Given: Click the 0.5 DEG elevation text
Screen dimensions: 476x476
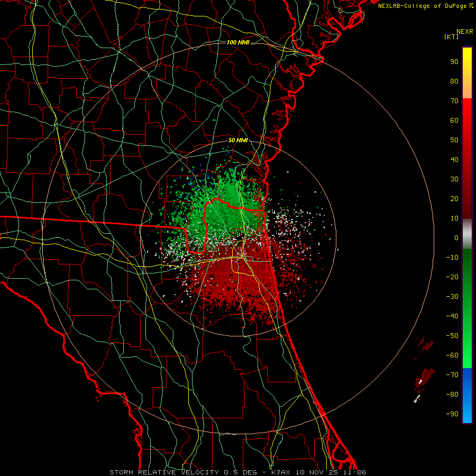Looking at the screenshot, I should coord(241,472).
